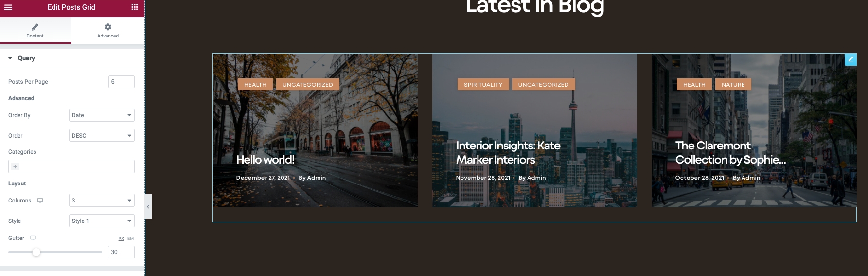Open the Order By dropdown

(x=102, y=115)
